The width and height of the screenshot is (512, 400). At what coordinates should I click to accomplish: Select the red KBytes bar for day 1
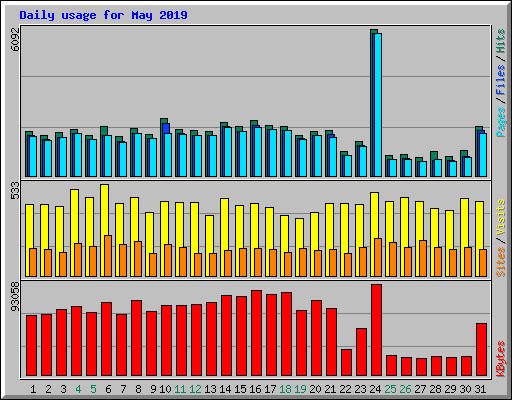pos(31,345)
